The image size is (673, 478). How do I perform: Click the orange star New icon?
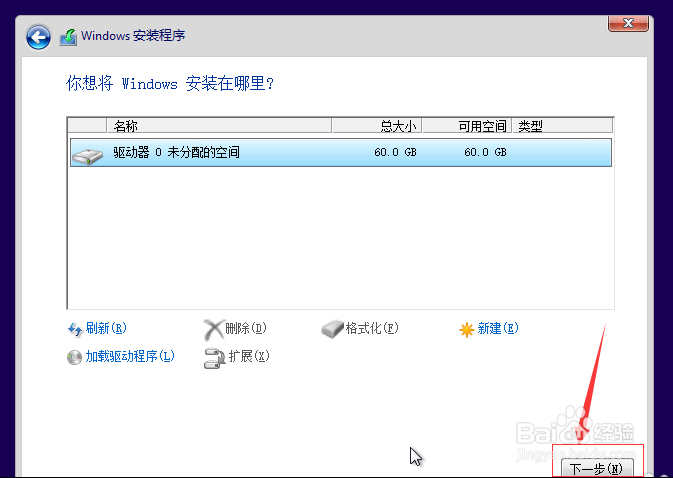(466, 330)
